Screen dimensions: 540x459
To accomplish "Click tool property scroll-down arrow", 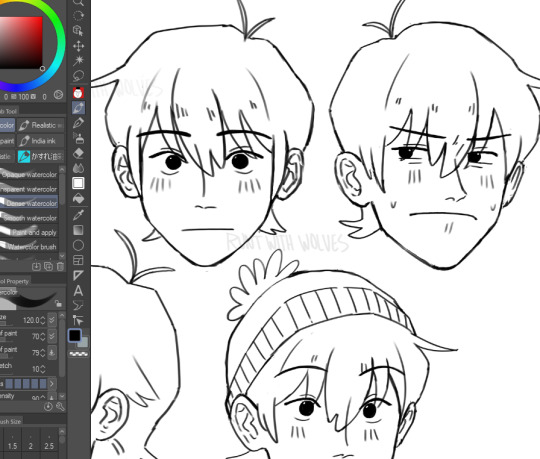I will (62, 396).
